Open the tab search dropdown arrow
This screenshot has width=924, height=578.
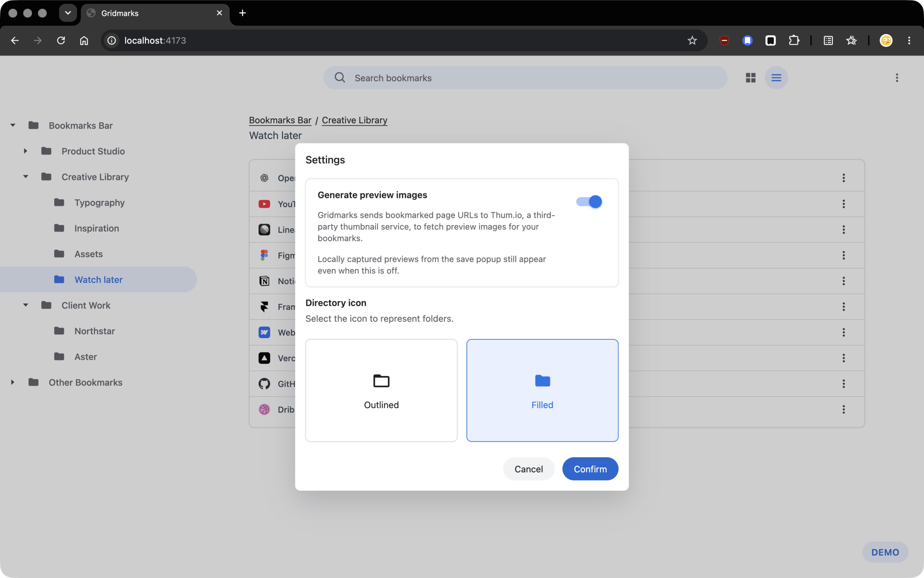pyautogui.click(x=68, y=13)
